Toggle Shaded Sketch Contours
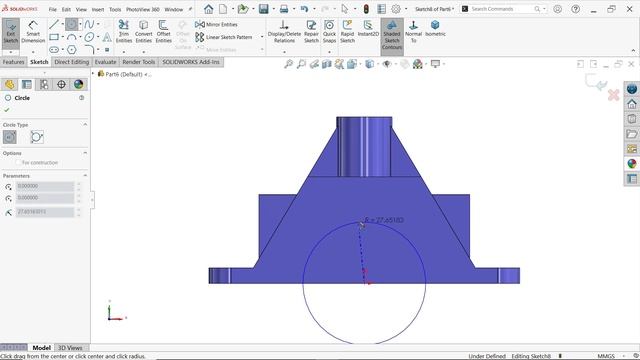This screenshot has width=640, height=360. 392,35
